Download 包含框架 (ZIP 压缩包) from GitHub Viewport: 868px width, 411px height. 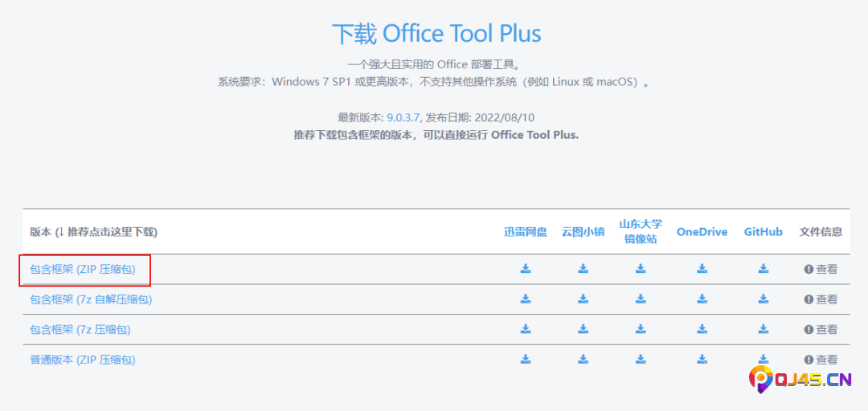[x=764, y=269]
